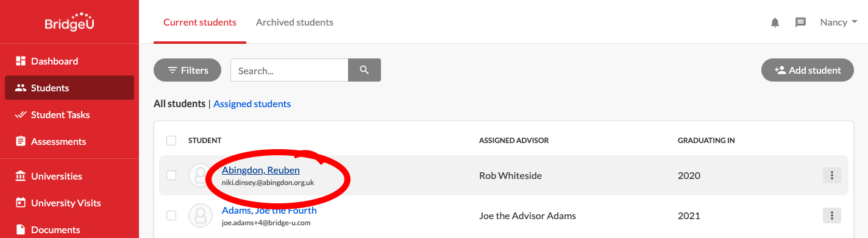Screen dimensions: 868x238
Task: Switch to the Archived students tab
Action: click(x=294, y=23)
